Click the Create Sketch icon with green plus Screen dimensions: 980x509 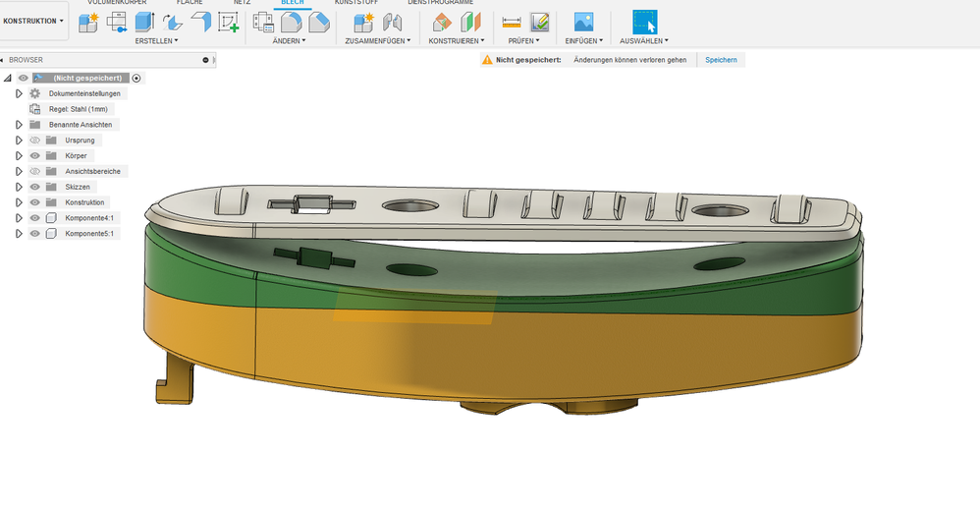click(228, 23)
